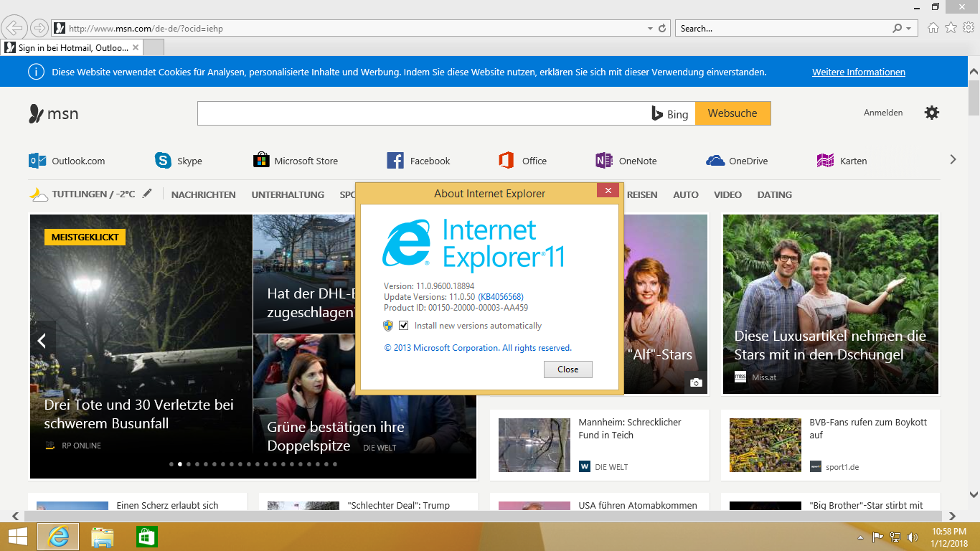Close the Sign in bei Hotmail tab
Viewport: 980px width, 551px height.
(x=136, y=47)
